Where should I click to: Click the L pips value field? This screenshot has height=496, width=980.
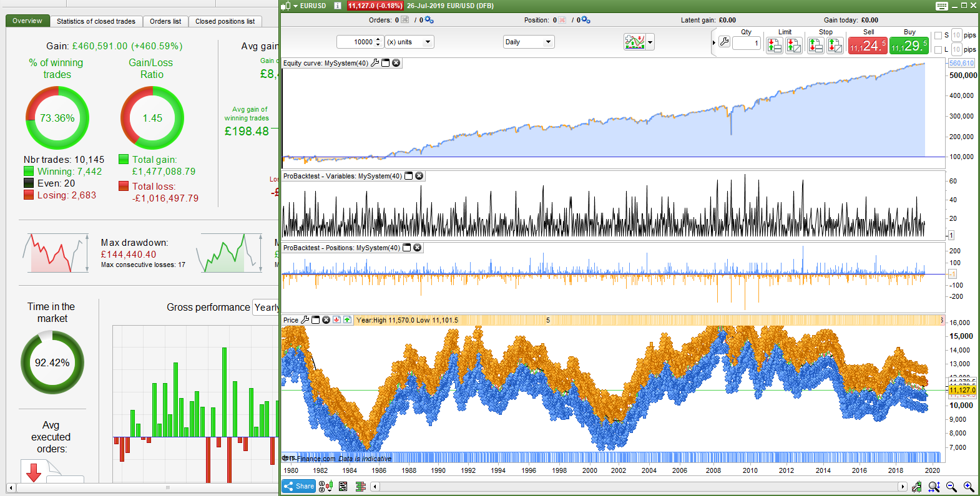tap(956, 50)
